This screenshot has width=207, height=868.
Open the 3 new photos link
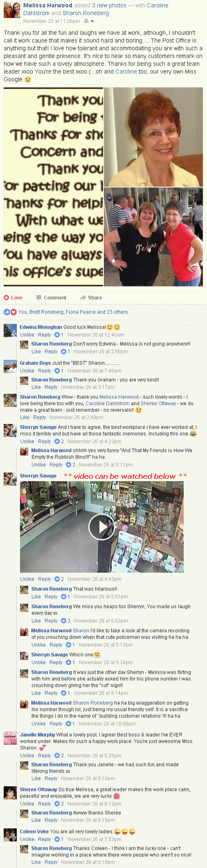pyautogui.click(x=109, y=5)
